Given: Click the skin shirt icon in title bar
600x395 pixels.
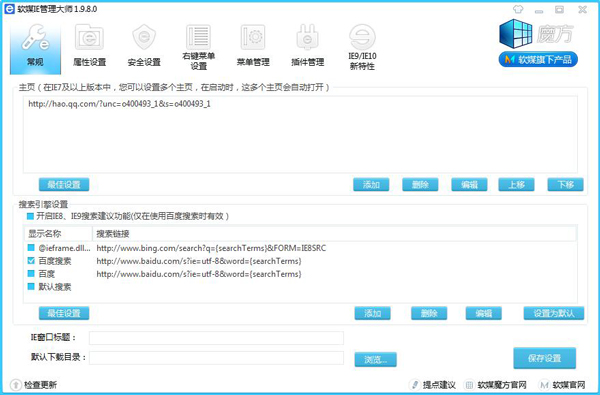Looking at the screenshot, I should (518, 9).
